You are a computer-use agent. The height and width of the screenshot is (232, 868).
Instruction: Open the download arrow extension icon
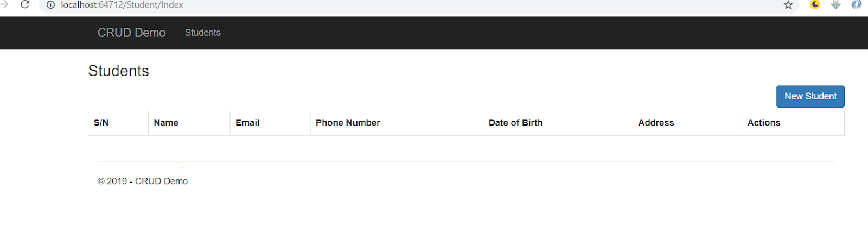pos(836,4)
